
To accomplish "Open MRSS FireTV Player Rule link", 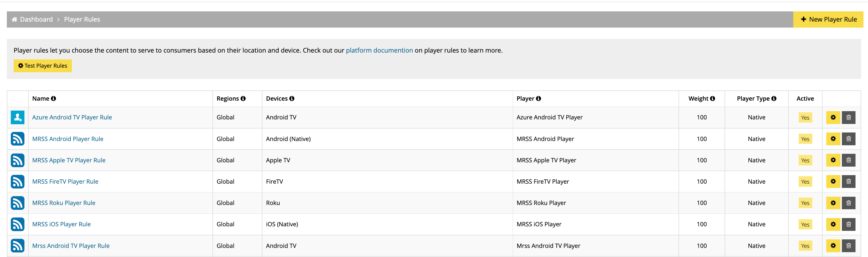I will pyautogui.click(x=65, y=181).
